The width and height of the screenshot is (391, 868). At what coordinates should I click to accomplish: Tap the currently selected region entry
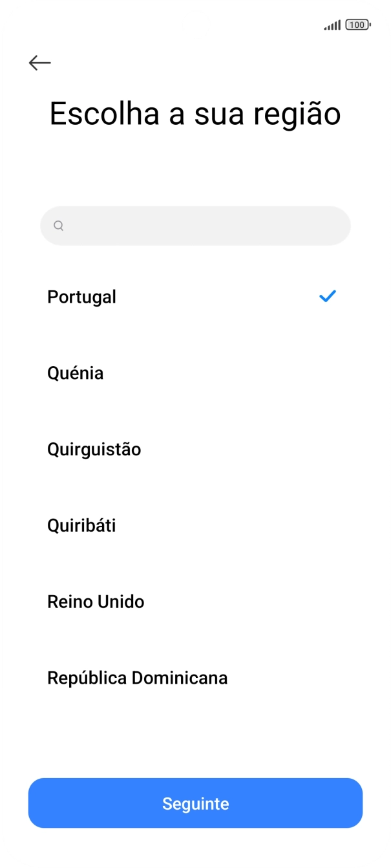click(x=81, y=297)
